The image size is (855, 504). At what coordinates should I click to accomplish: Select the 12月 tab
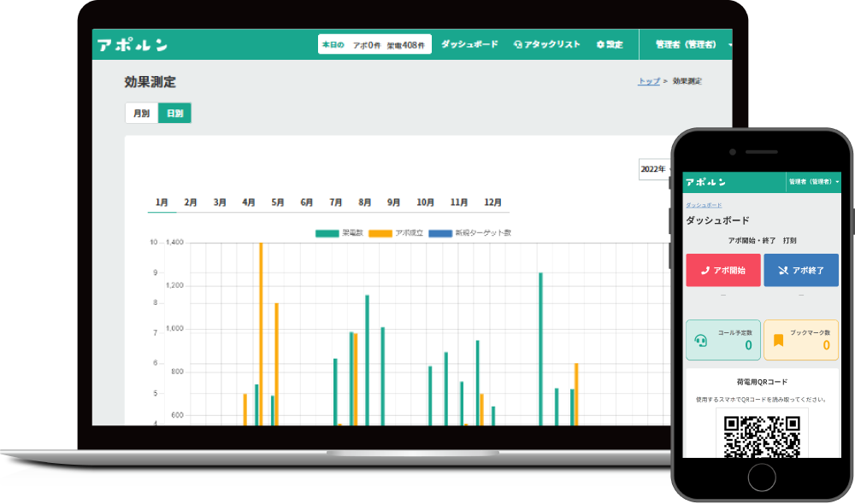coord(493,202)
